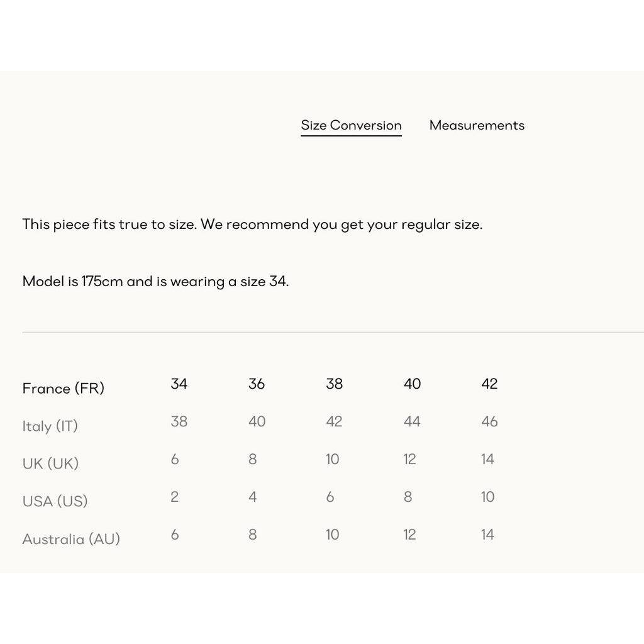
Task: Click Italian size 38 in the Italy row
Action: click(x=179, y=421)
